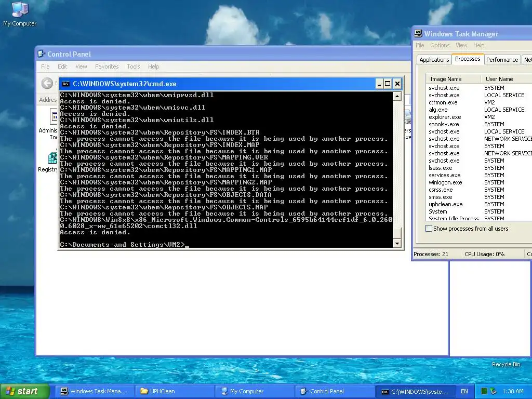This screenshot has width=532, height=399.
Task: Select services.exe process row
Action: 478,175
